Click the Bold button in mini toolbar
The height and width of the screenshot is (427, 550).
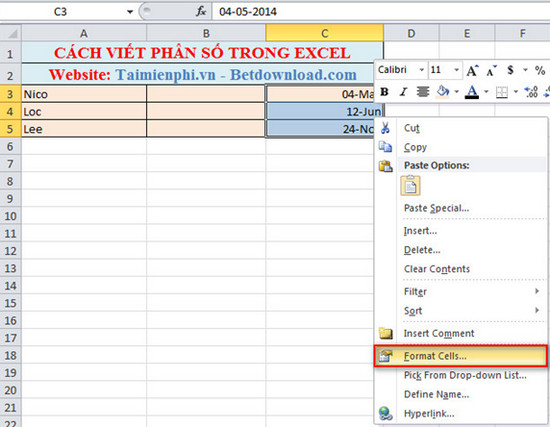384,92
